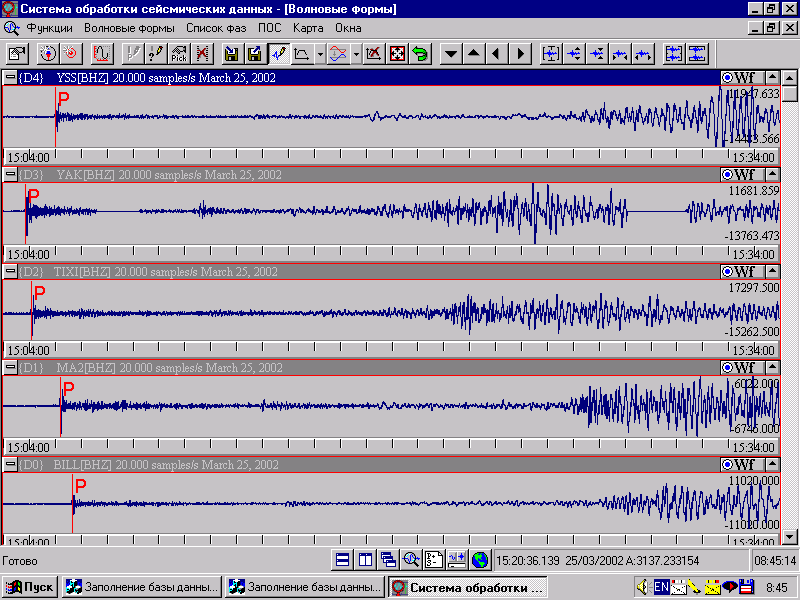Click the first floppy disk save icon
Screen dimensions: 800x600
(232, 53)
